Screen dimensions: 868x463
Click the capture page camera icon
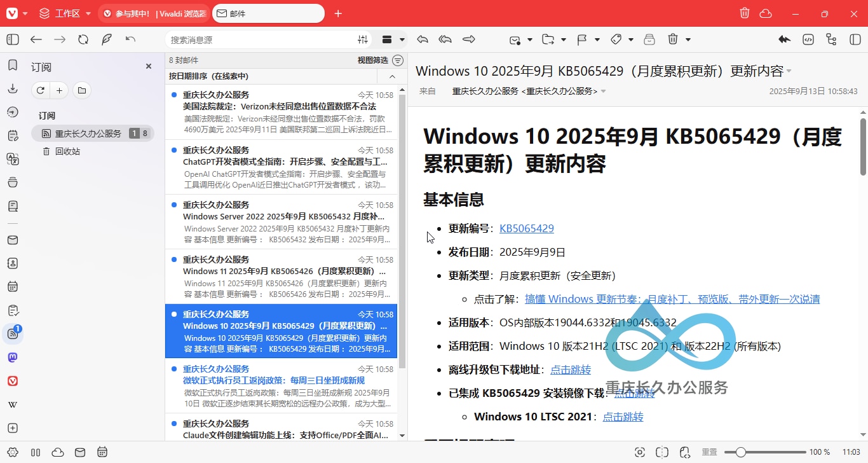point(640,452)
